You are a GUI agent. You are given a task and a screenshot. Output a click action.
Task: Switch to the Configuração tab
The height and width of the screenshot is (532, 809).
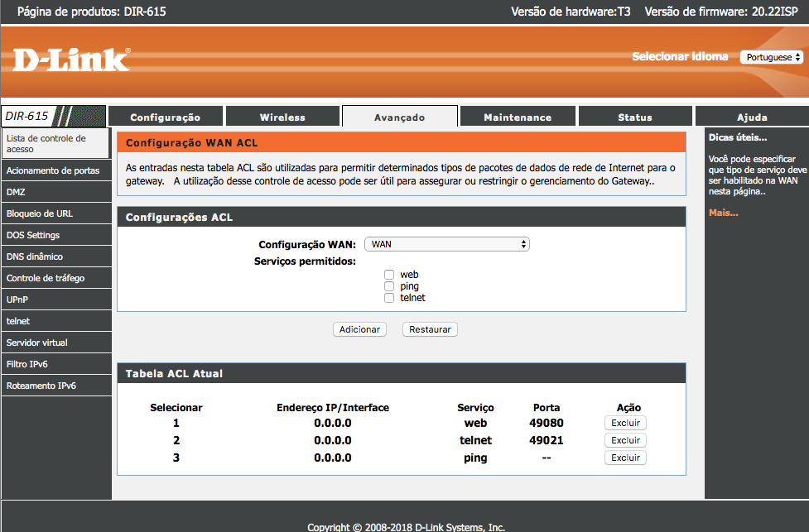coord(165,117)
